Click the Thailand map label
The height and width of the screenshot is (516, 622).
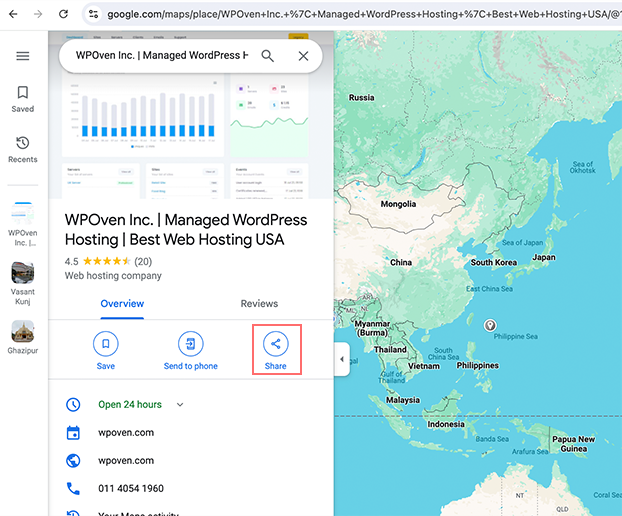click(x=390, y=349)
